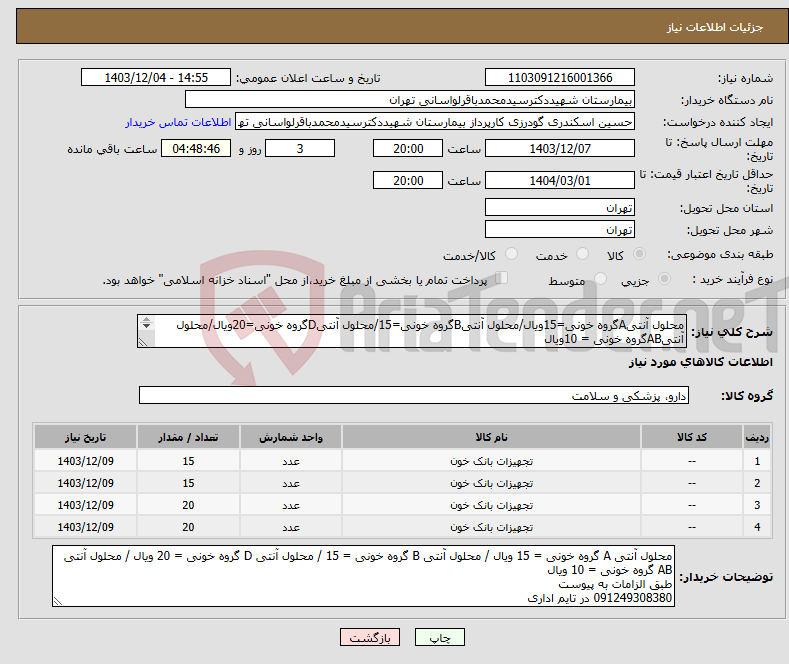
Task: Click the تعداد / مقدار column header
Action: pos(188,437)
